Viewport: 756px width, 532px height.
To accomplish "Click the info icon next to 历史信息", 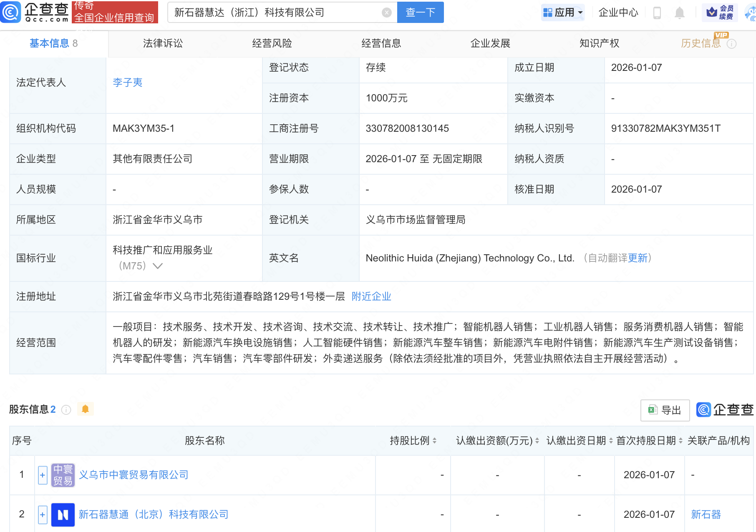I will click(x=732, y=44).
